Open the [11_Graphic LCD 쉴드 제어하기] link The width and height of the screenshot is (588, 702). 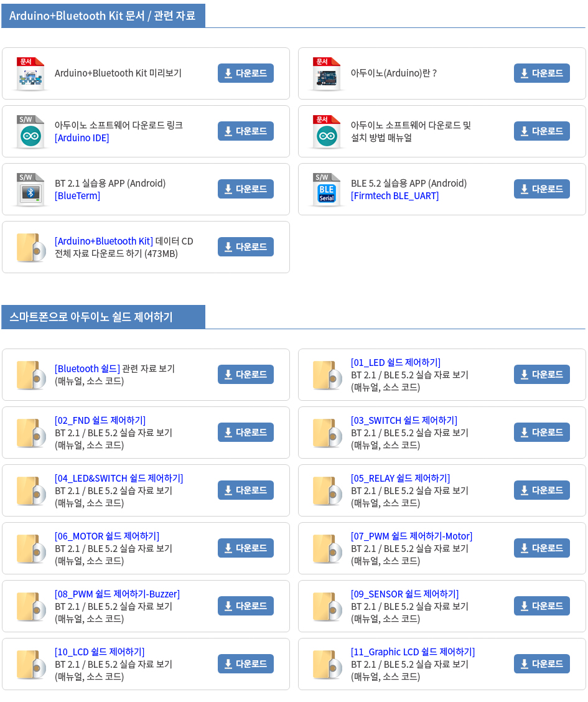click(x=413, y=652)
